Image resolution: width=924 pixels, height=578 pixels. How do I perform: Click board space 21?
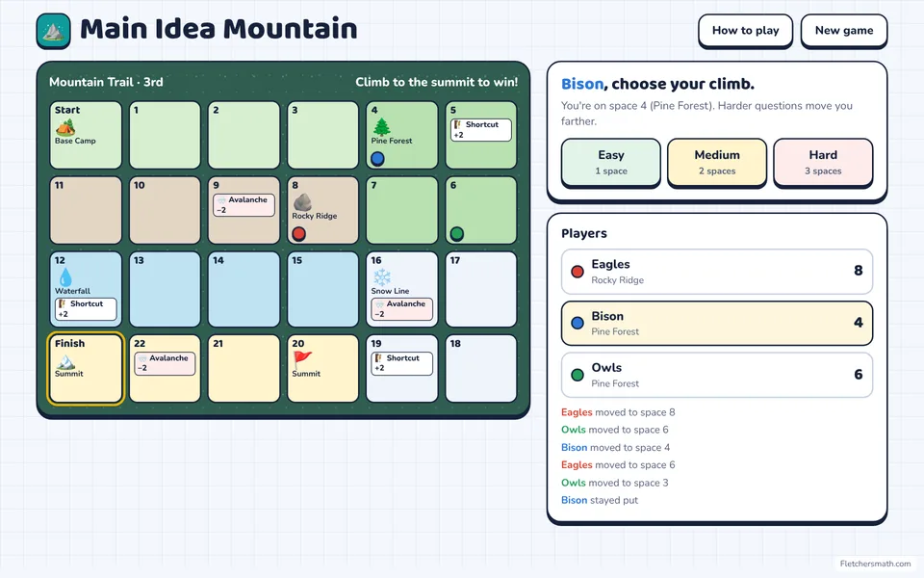[x=244, y=369]
